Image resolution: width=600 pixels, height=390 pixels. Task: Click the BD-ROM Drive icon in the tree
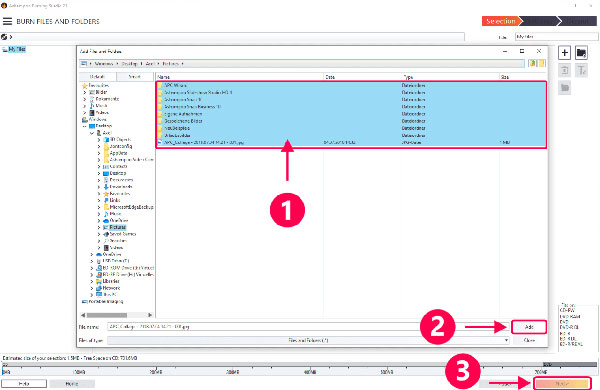[99, 268]
